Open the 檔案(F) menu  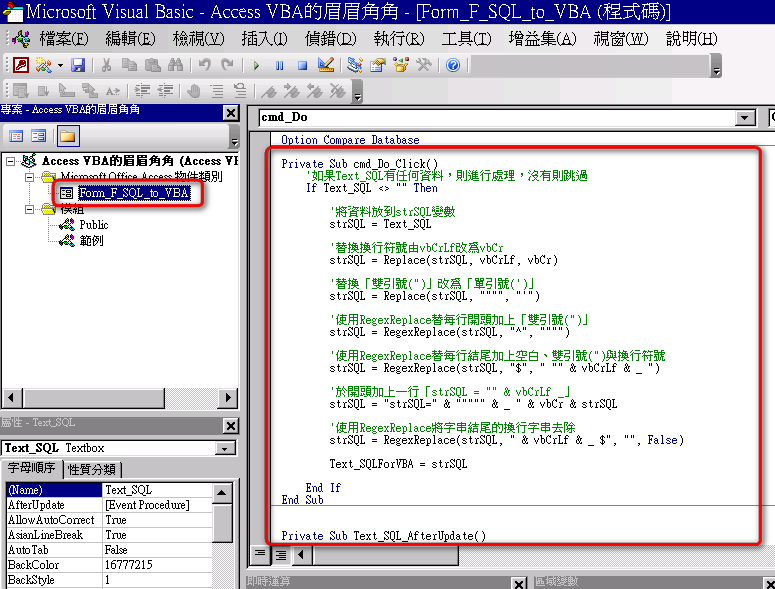pyautogui.click(x=63, y=39)
